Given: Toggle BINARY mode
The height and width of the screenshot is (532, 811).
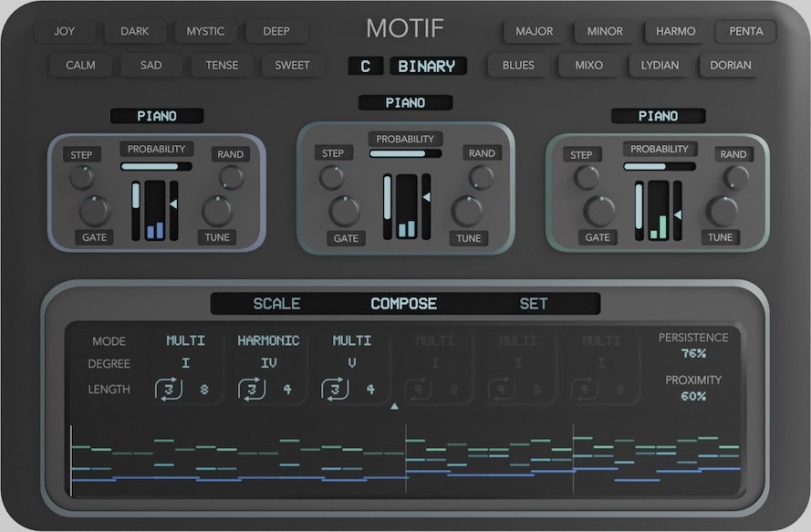Looking at the screenshot, I should 427,65.
